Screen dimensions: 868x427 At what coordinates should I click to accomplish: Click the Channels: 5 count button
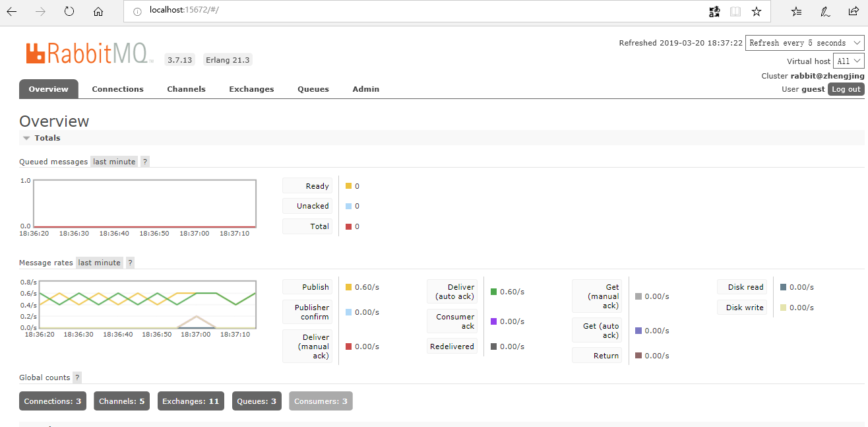tap(121, 401)
